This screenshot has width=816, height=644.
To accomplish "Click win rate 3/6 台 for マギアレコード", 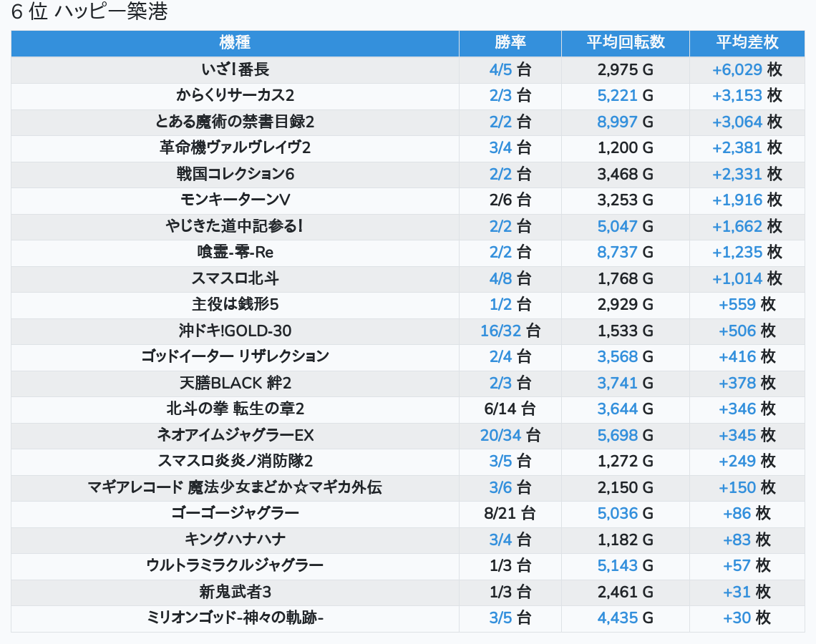I will tap(510, 487).
